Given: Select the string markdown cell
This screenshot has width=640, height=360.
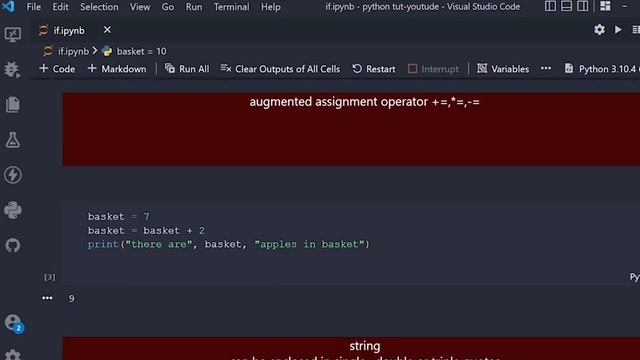Looking at the screenshot, I should pos(351,349).
